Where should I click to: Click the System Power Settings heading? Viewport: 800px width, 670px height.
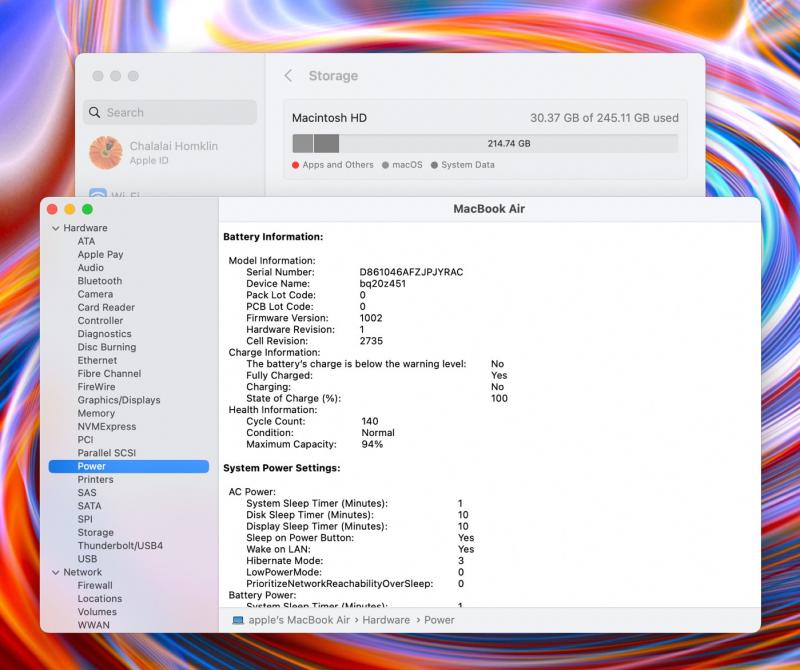pyautogui.click(x=282, y=468)
